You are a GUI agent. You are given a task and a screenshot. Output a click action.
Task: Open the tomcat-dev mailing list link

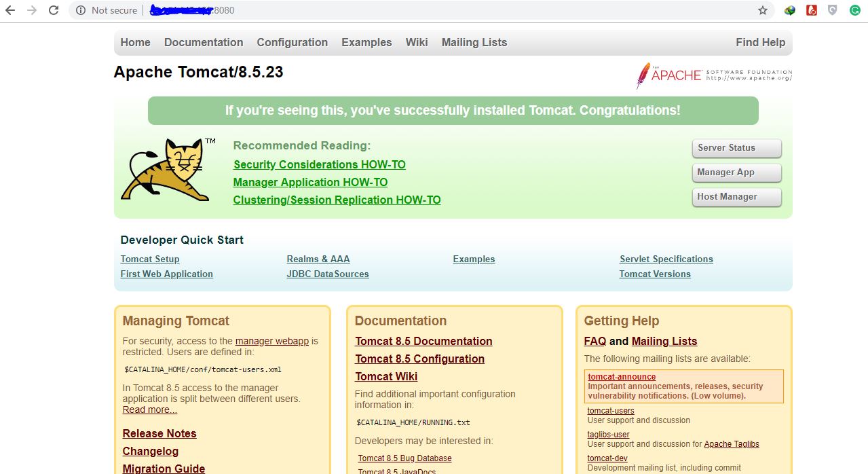tap(607, 458)
